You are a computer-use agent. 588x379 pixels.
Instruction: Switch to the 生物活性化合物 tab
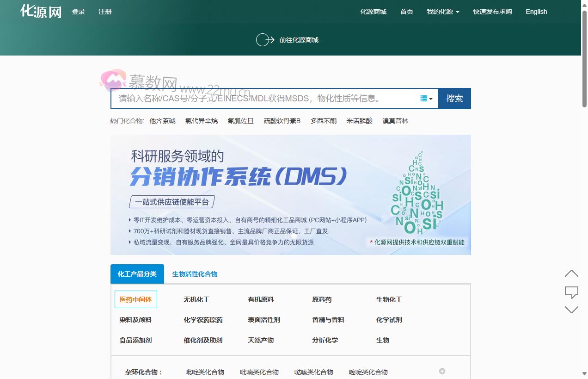[x=195, y=273]
